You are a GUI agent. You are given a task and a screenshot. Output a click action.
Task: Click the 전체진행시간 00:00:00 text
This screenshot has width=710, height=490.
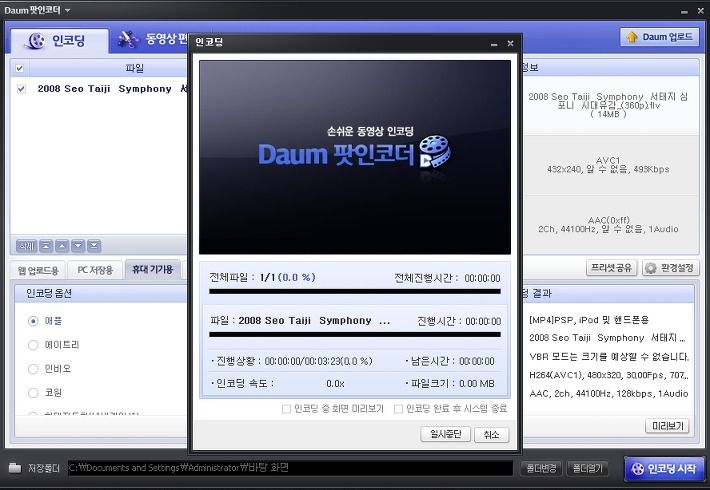pos(447,278)
